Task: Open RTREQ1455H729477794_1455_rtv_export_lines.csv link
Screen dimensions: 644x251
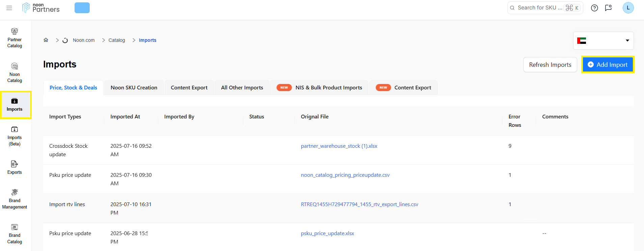Action: click(360, 204)
